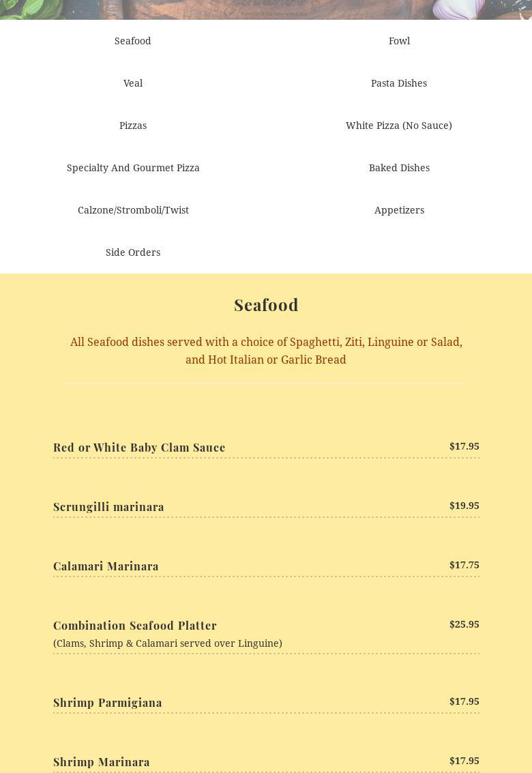
Task: Select Red or White Baby Clam Sauce item
Action: tap(139, 448)
